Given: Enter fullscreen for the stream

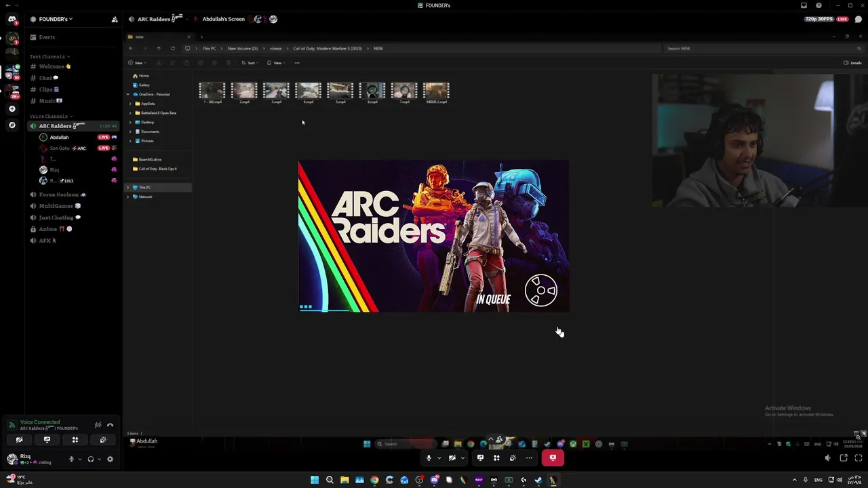Looking at the screenshot, I should pos(859,458).
